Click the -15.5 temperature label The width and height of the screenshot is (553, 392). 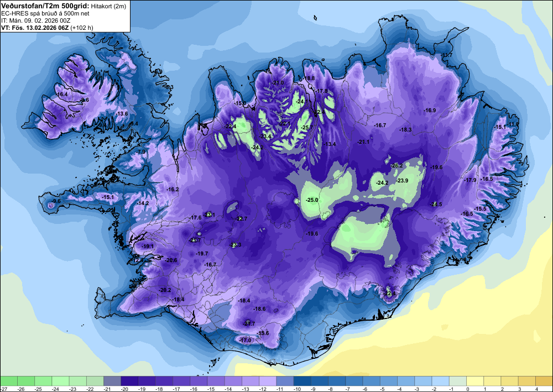[480, 209]
